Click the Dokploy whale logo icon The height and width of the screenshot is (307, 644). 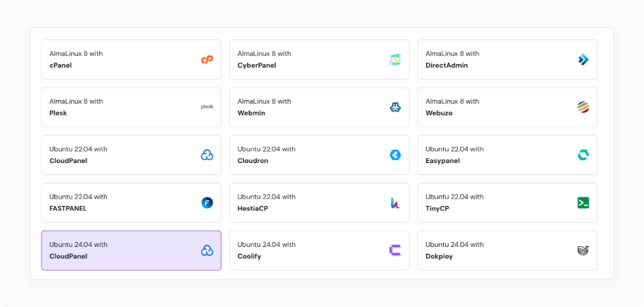(583, 250)
